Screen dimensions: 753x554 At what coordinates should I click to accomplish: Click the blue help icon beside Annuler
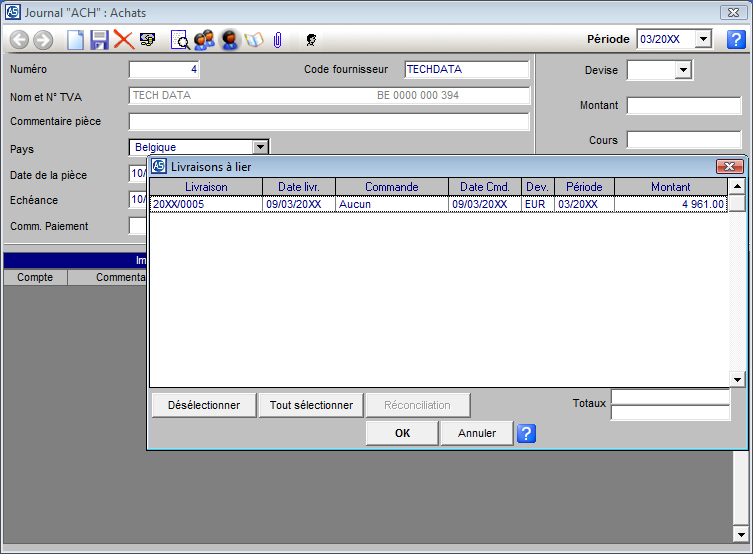point(526,433)
